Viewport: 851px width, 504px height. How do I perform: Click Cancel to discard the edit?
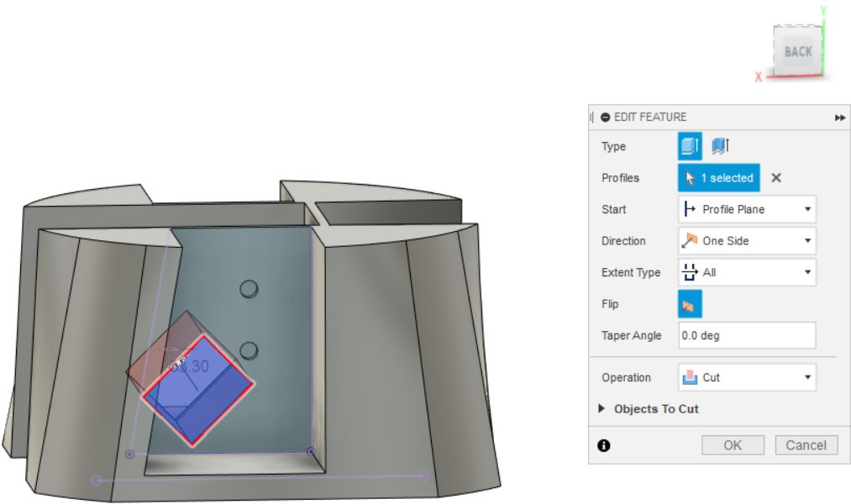tap(806, 445)
